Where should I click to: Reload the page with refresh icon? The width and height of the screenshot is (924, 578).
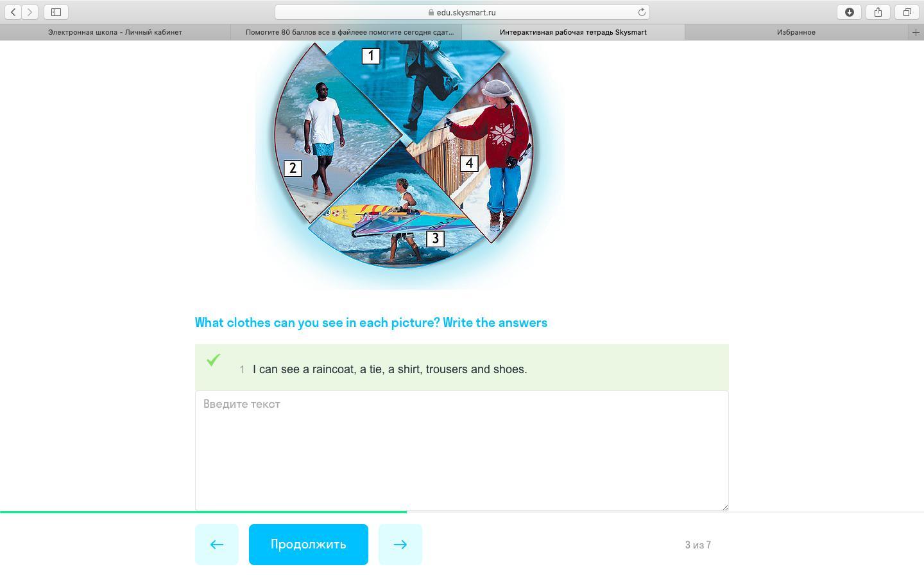click(641, 12)
